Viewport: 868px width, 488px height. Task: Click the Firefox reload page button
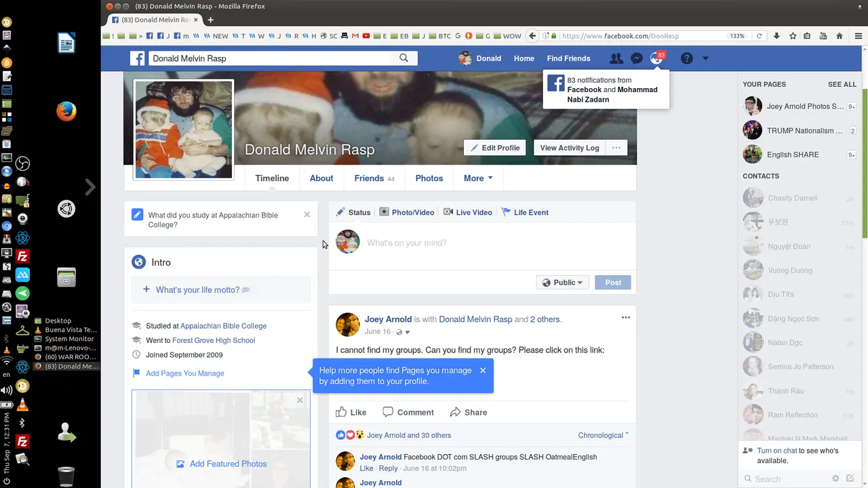759,36
